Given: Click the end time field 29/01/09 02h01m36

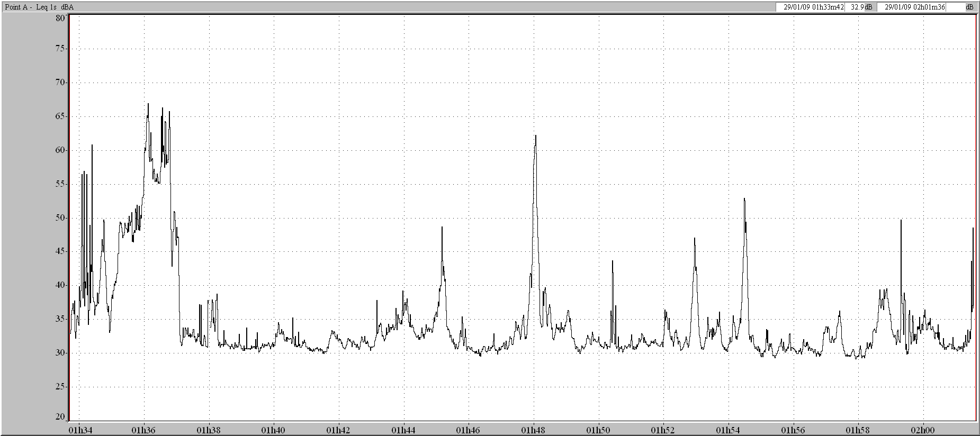Looking at the screenshot, I should pos(912,7).
